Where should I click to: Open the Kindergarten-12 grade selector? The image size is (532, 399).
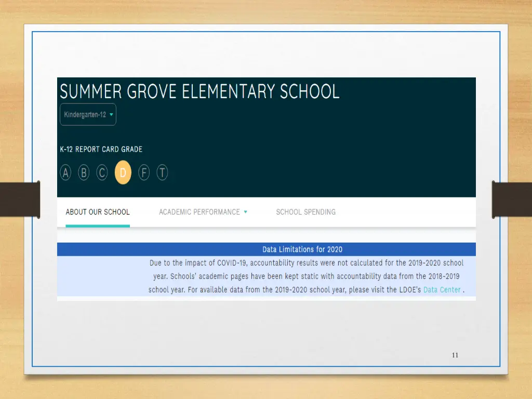88,114
